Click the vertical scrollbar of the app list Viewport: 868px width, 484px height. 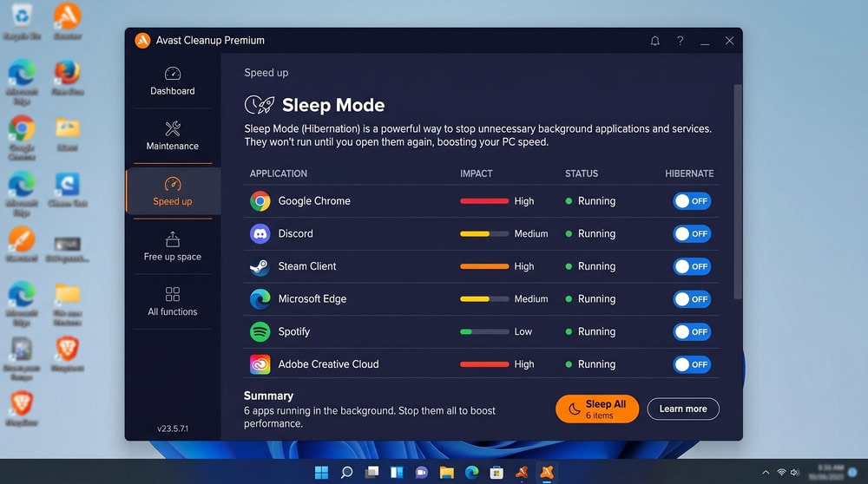click(x=737, y=192)
